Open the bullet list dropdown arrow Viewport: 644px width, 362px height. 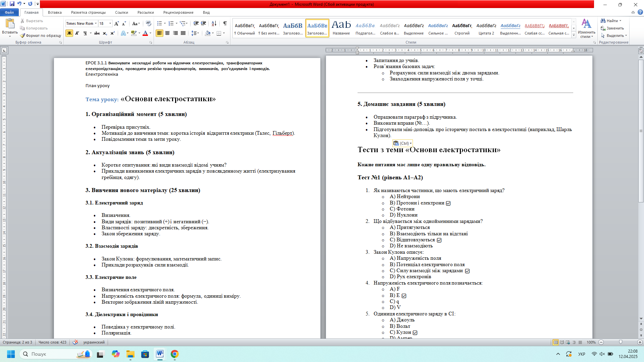click(165, 23)
